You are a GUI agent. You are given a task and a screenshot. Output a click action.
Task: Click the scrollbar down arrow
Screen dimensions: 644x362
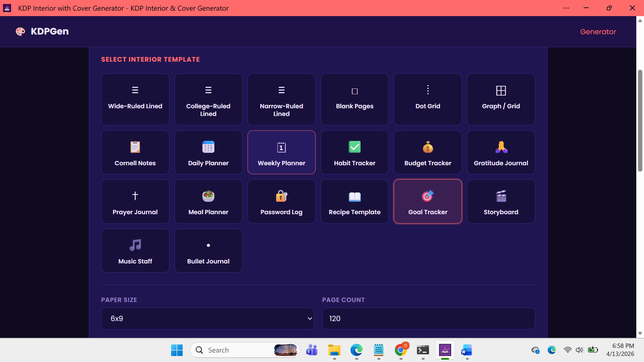click(640, 333)
